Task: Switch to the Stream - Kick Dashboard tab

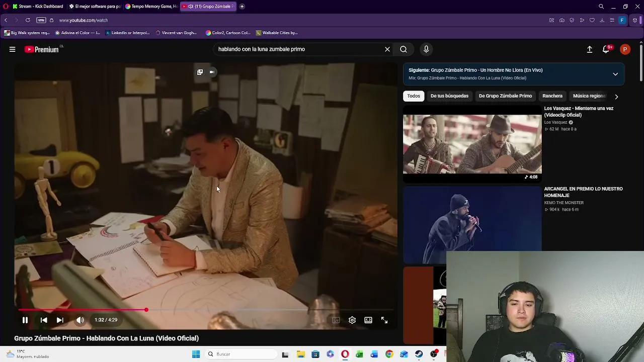Action: coord(38,7)
